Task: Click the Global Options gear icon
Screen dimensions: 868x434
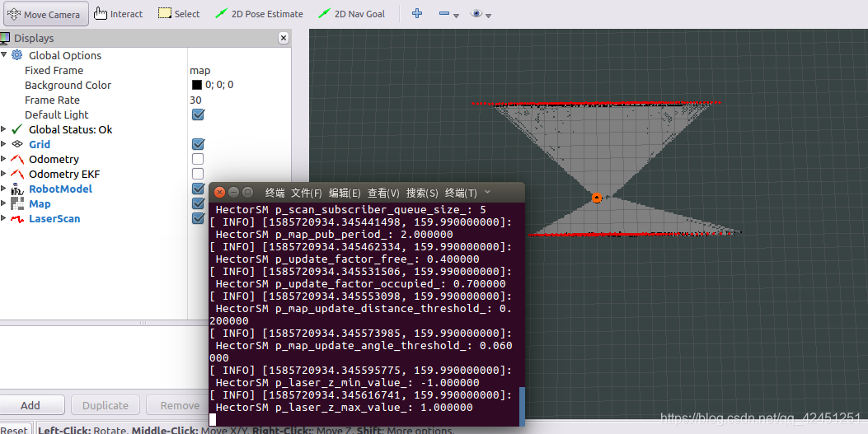Action: pyautogui.click(x=17, y=54)
